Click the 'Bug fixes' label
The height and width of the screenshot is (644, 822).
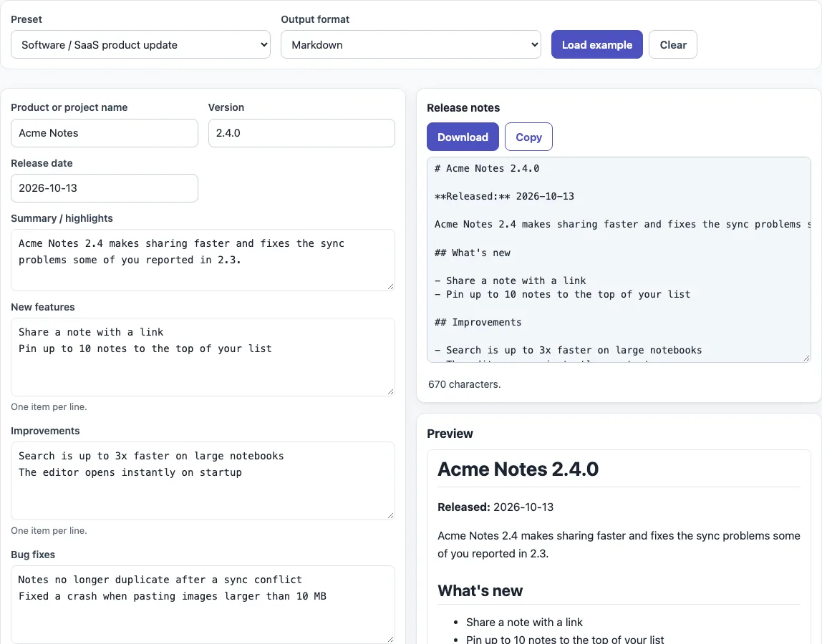coord(33,555)
